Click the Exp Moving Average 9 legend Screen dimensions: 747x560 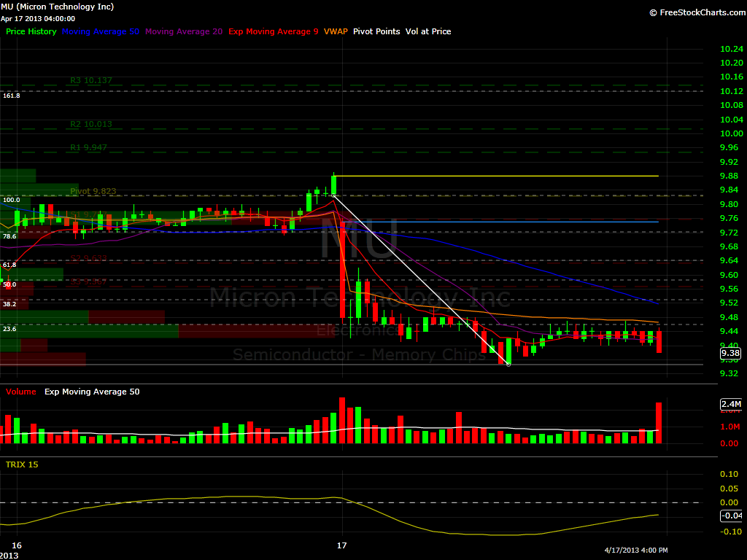click(x=274, y=31)
